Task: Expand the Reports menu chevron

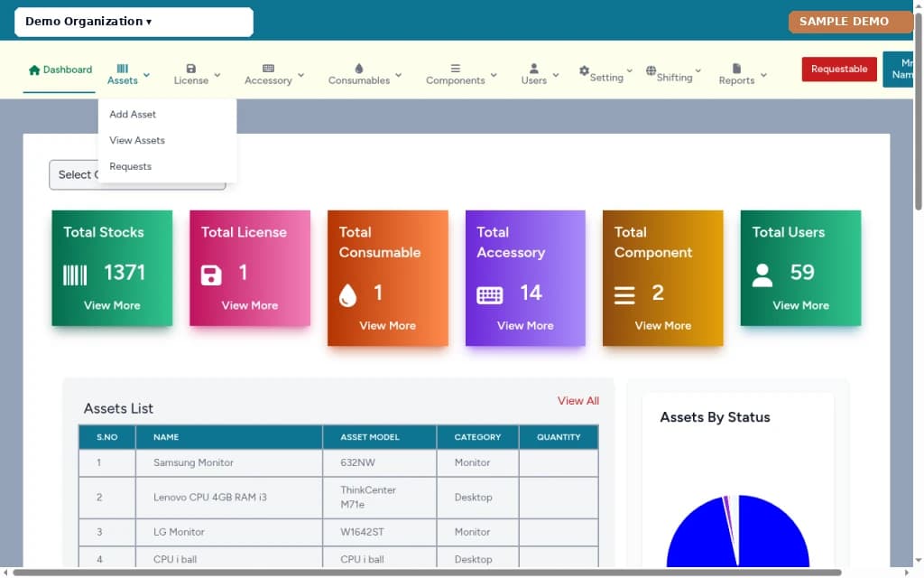Action: coord(763,75)
